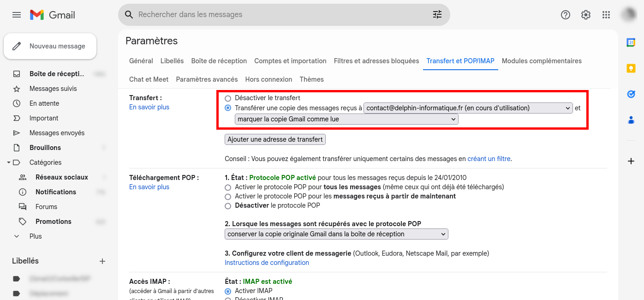Click En savoir plus under Transfert

point(149,107)
